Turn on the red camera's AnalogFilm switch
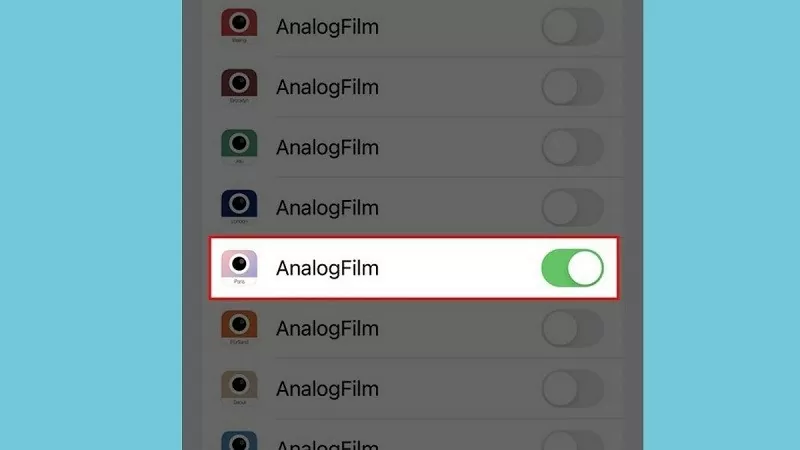Viewport: 800px width, 450px height. [x=572, y=28]
